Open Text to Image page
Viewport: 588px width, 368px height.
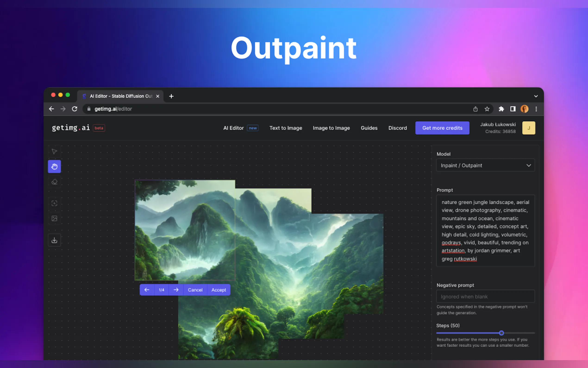(286, 128)
